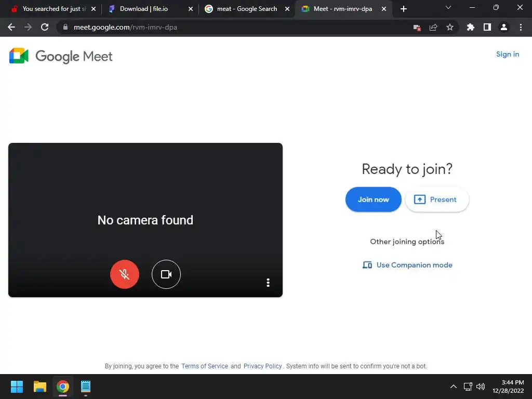This screenshot has width=532, height=399.
Task: Open the Chrome profile avatar
Action: click(504, 27)
